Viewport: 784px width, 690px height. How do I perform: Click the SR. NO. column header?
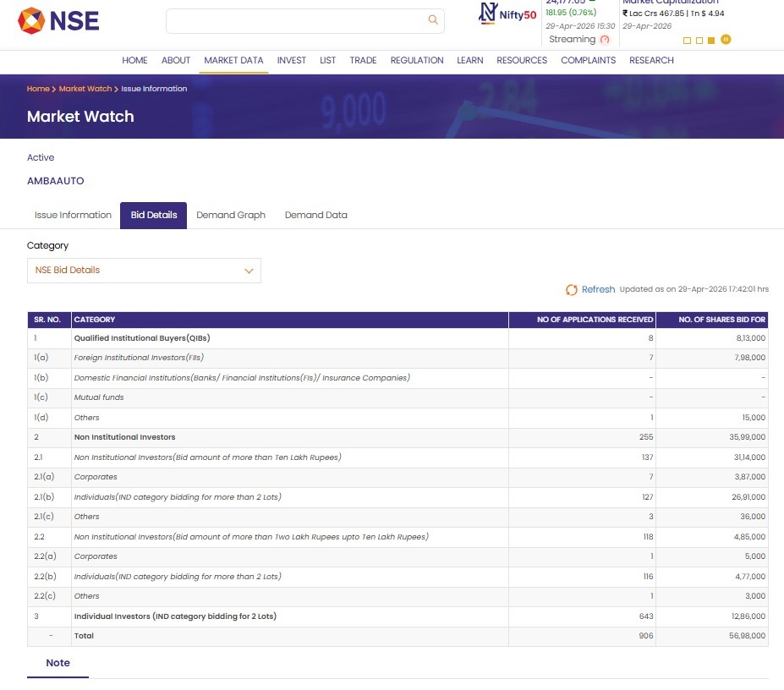pyautogui.click(x=47, y=320)
